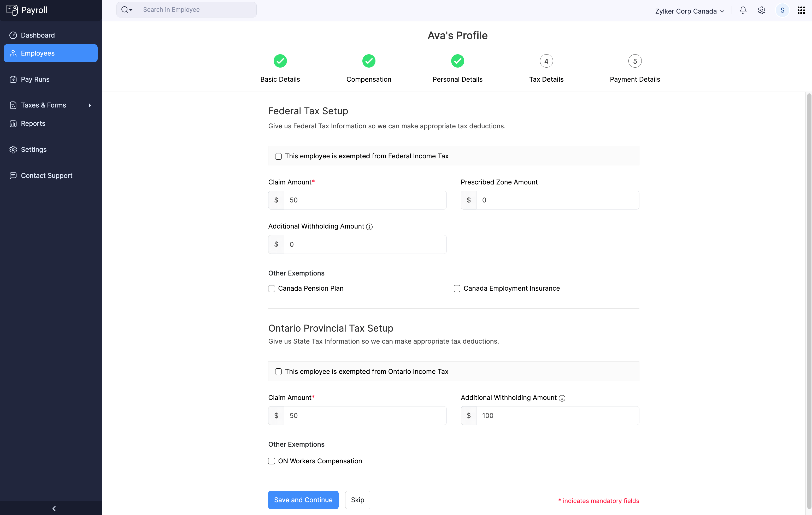Click the user avatar S icon
Viewport: 812px width, 515px height.
pos(782,10)
